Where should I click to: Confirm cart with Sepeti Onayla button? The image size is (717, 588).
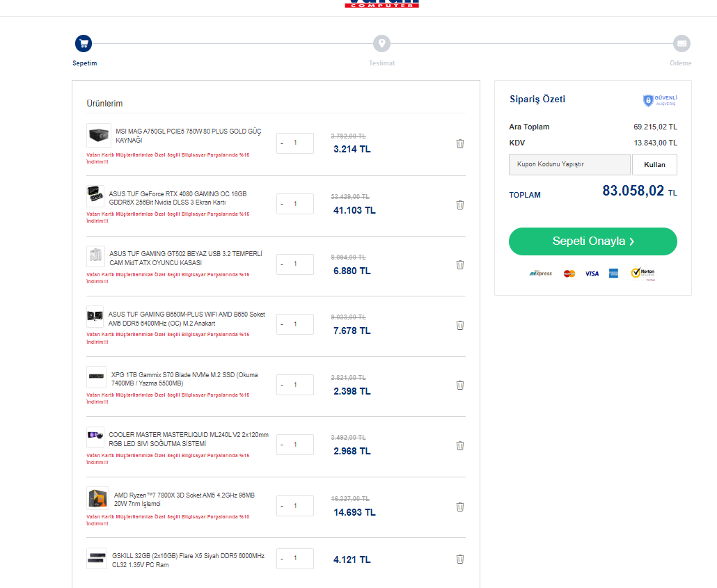point(592,241)
